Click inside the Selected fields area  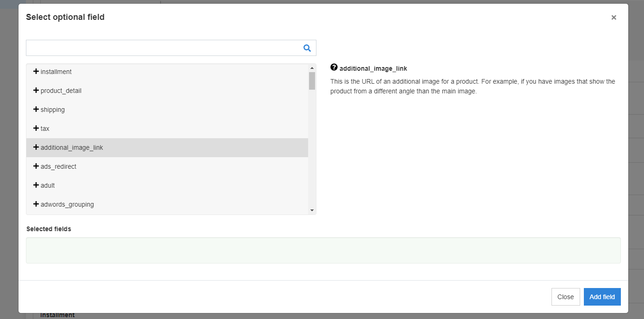tap(323, 250)
